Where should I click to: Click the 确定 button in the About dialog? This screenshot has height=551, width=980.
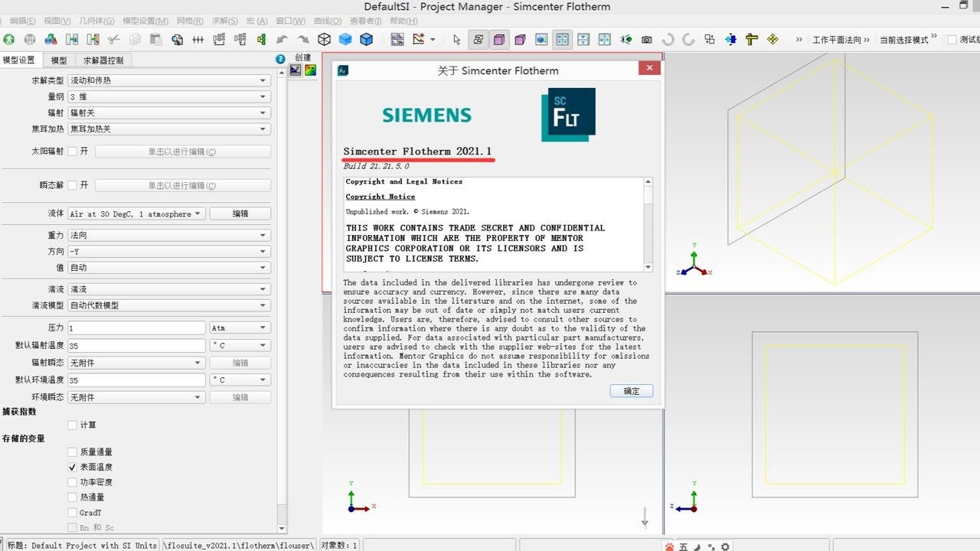631,391
